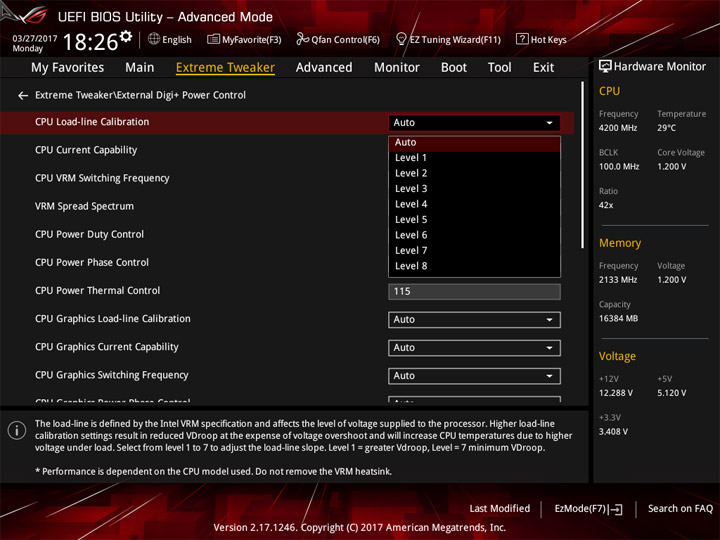Click the MyFavorite list icon
Screen dimensions: 720x540
pyautogui.click(x=214, y=39)
